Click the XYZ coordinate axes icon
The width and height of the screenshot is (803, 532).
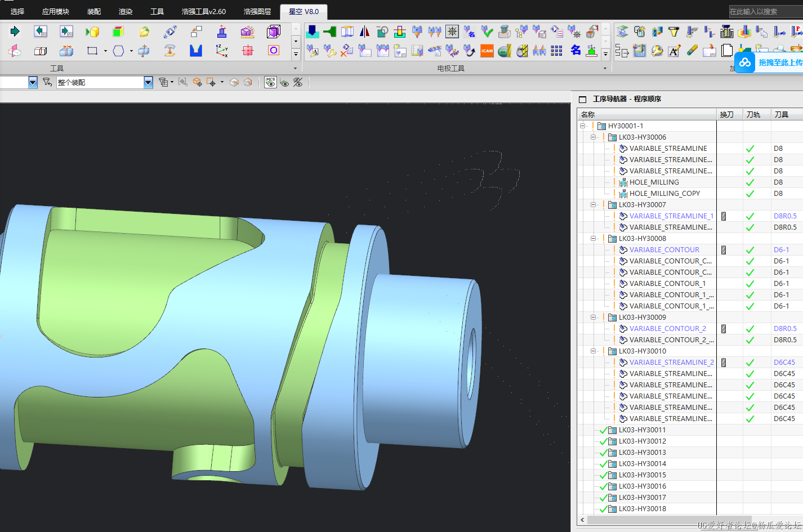222,51
